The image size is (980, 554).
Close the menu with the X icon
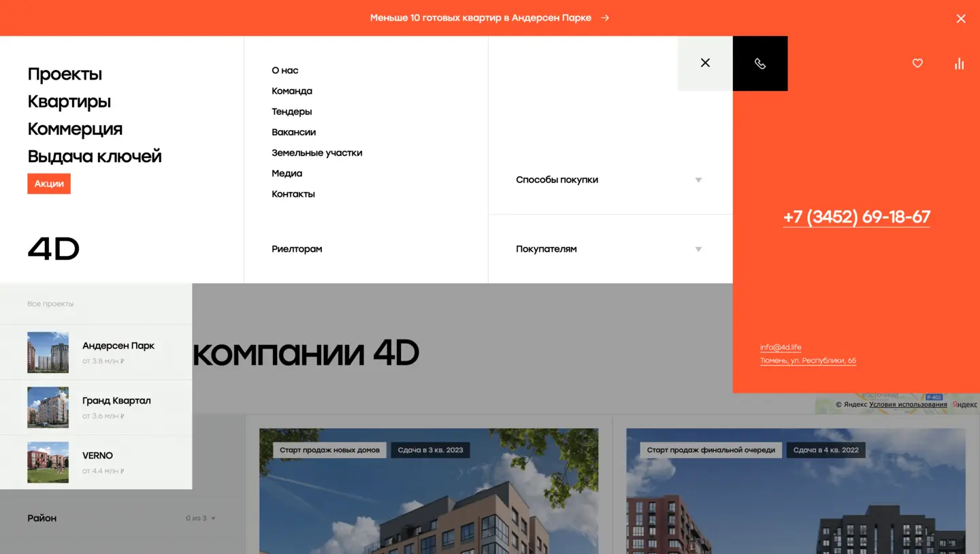[705, 63]
